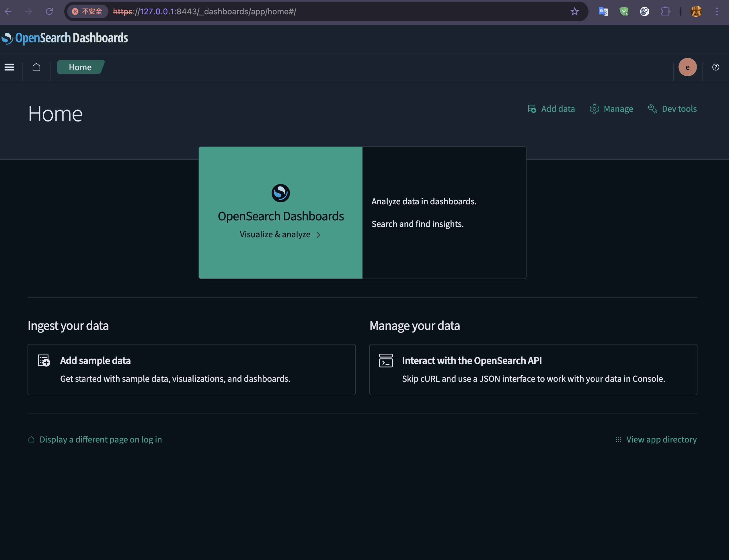The image size is (729, 560).
Task: Open Interact with the OpenSearch API card
Action: pos(533,369)
